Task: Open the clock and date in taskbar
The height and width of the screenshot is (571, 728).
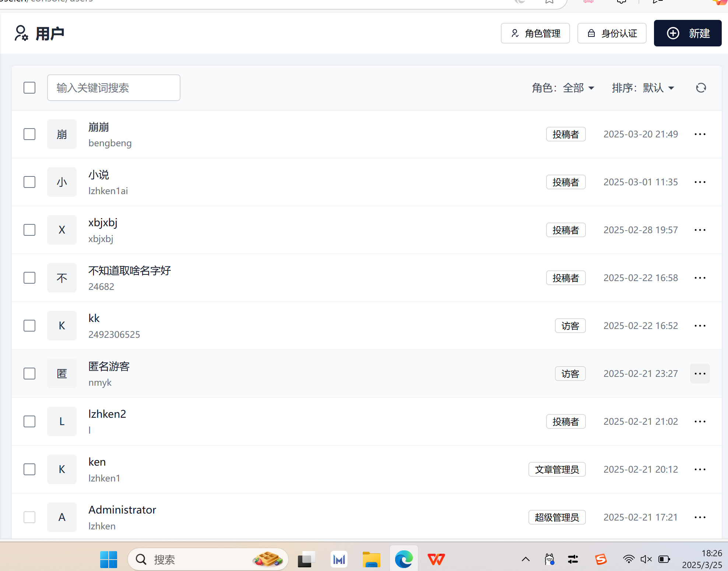Action: point(701,559)
